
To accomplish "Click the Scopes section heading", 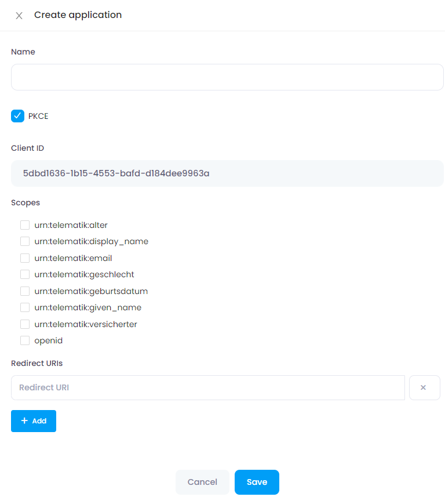I will 25,203.
